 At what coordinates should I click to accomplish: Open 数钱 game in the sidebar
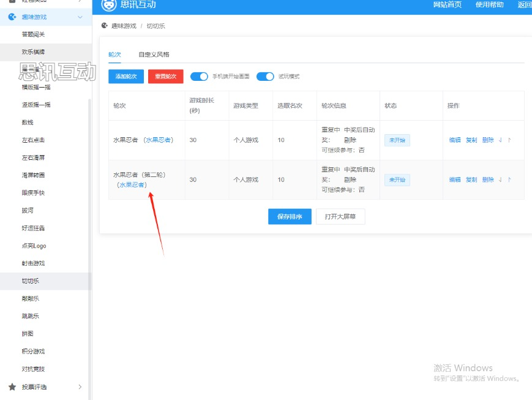(x=28, y=123)
